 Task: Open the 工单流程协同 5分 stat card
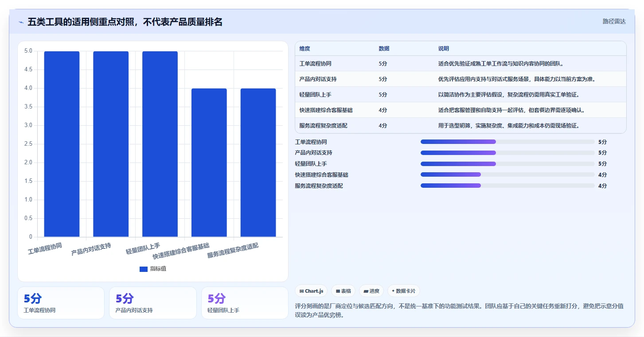click(61, 303)
